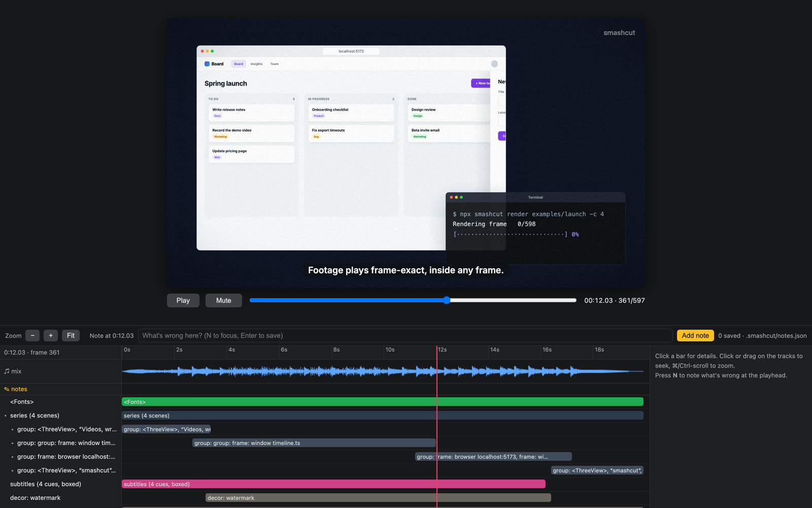Click the mix track label
The image size is (812, 508).
point(16,371)
